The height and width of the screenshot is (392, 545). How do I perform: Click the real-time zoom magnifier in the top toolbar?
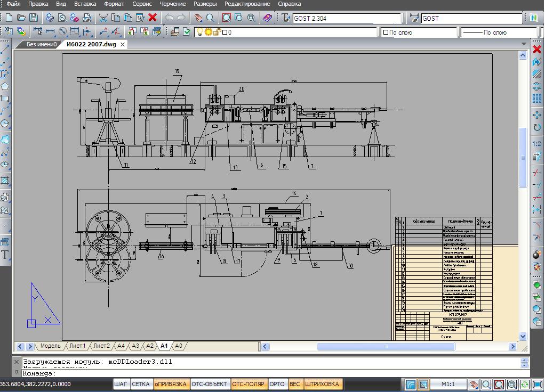point(210,18)
